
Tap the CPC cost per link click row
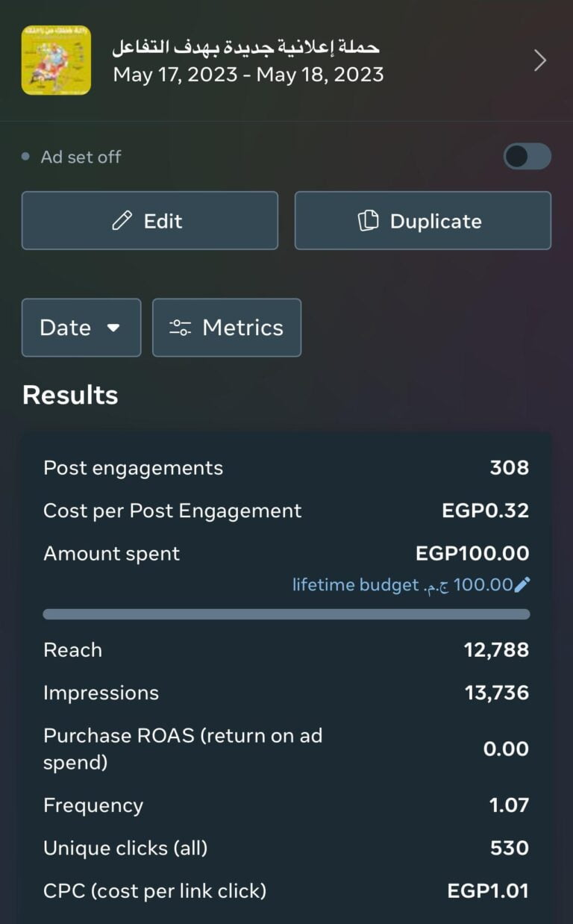coord(286,890)
